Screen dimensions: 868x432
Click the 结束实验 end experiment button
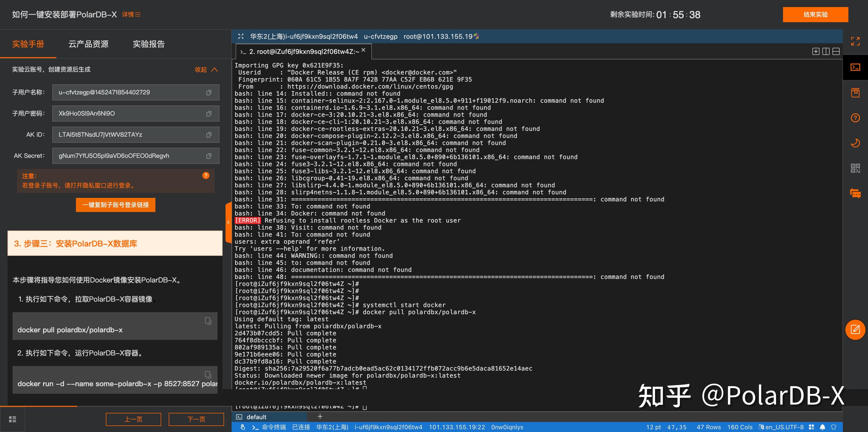tap(815, 15)
